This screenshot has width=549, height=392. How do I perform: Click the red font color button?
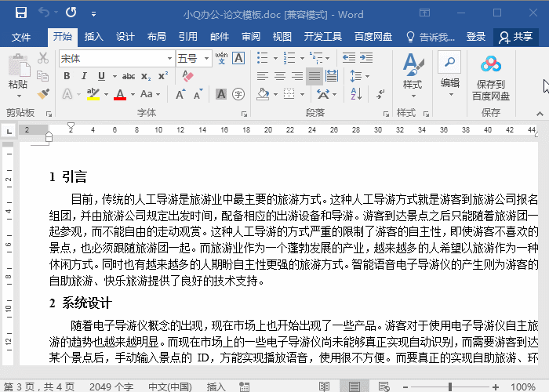120,94
